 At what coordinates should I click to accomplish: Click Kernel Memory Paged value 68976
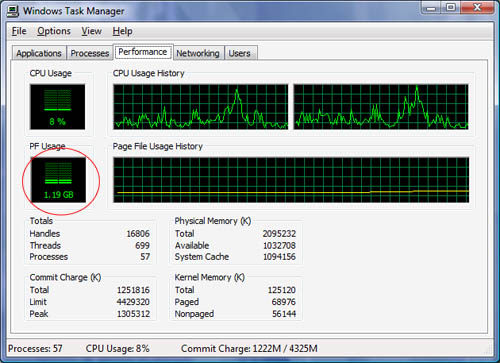pos(284,302)
